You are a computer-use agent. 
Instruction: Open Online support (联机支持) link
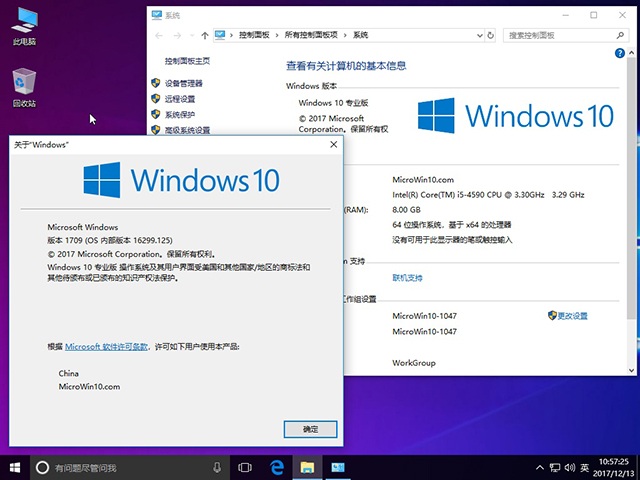407,278
